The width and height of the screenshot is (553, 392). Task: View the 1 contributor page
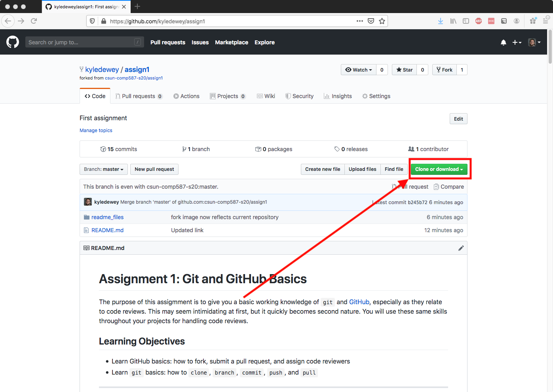428,149
